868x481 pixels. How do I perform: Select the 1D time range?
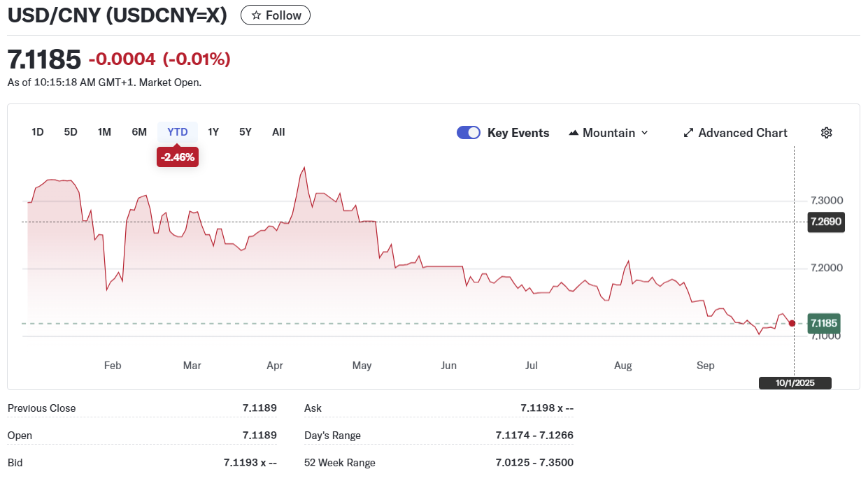38,132
